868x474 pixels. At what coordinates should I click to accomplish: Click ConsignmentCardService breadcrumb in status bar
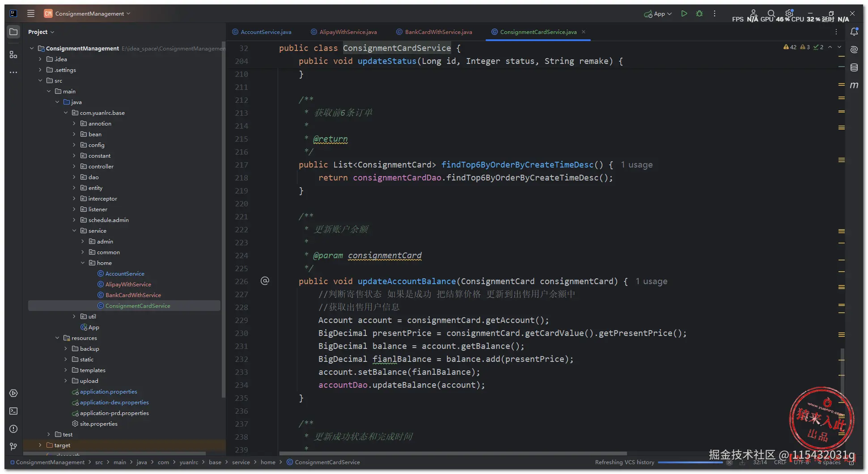point(323,462)
